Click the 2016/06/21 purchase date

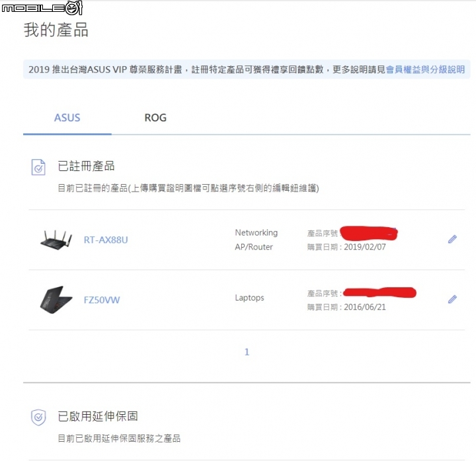tap(364, 307)
